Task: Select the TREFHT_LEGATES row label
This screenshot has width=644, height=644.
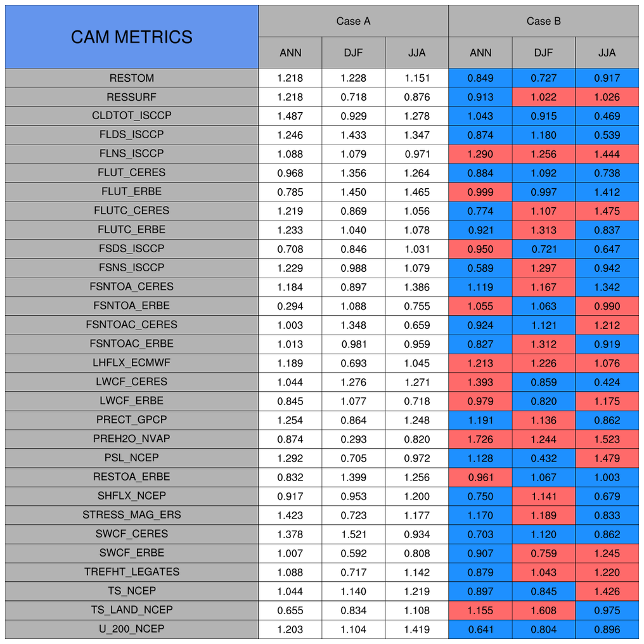Action: (x=132, y=572)
